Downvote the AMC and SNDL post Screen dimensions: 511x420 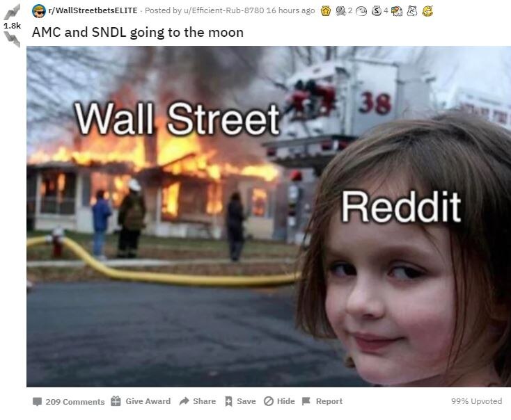coord(12,39)
